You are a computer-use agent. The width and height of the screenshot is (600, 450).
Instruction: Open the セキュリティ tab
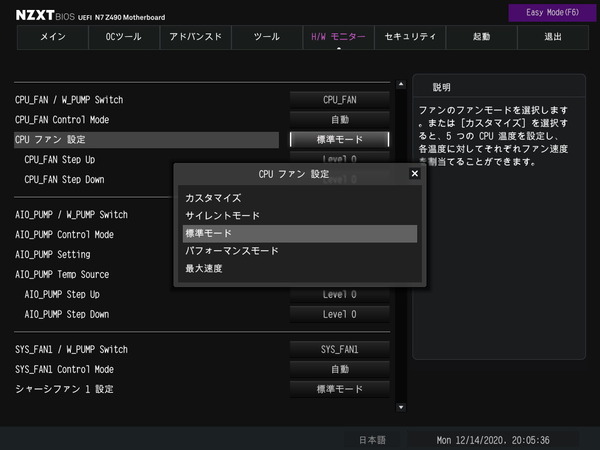pos(410,37)
